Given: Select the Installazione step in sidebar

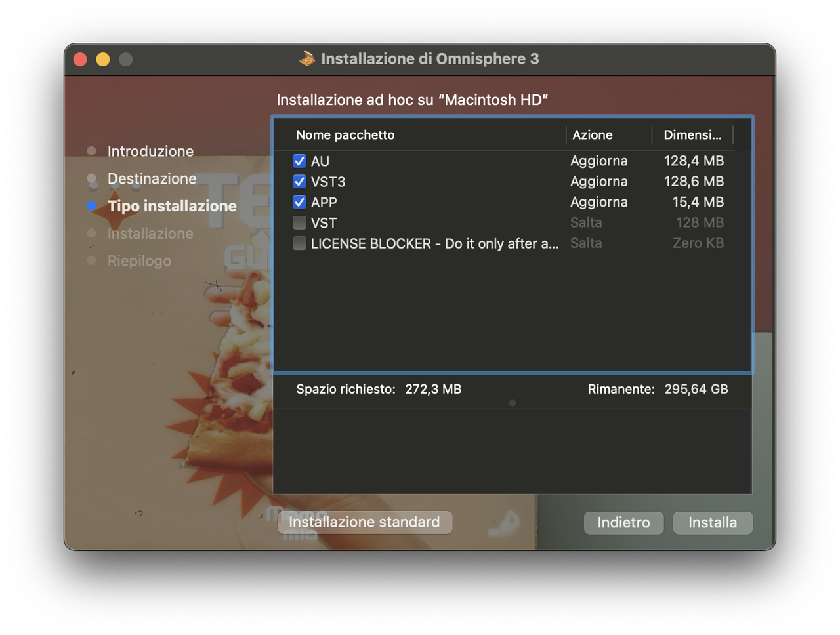Looking at the screenshot, I should (150, 234).
